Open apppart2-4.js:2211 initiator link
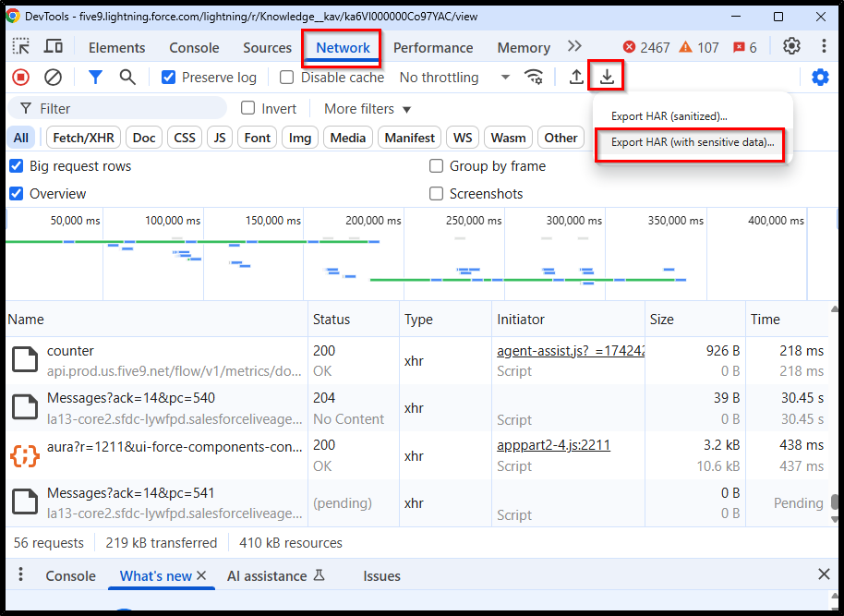This screenshot has width=844, height=616. point(553,445)
